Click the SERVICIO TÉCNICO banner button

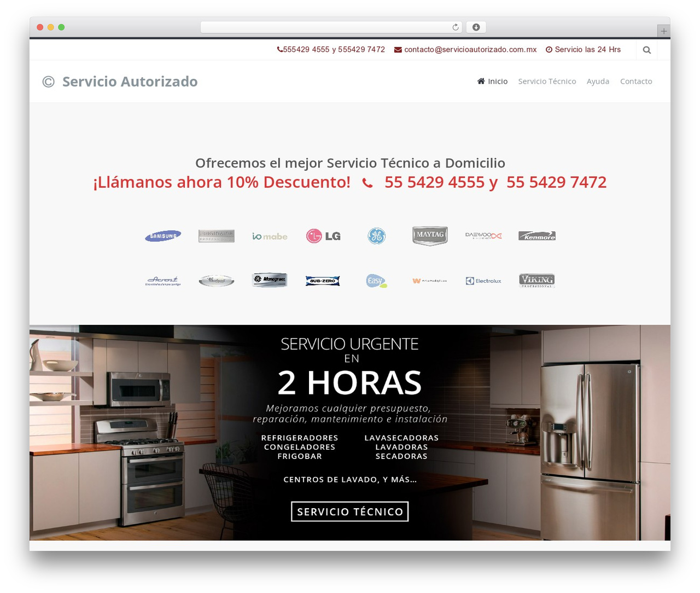click(x=350, y=511)
